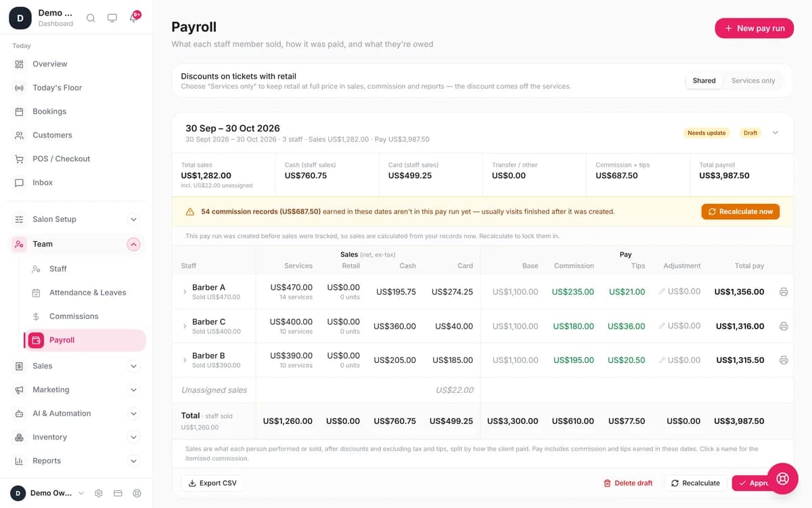812x508 pixels.
Task: Click the warning triangle in commission alert
Action: (190, 212)
